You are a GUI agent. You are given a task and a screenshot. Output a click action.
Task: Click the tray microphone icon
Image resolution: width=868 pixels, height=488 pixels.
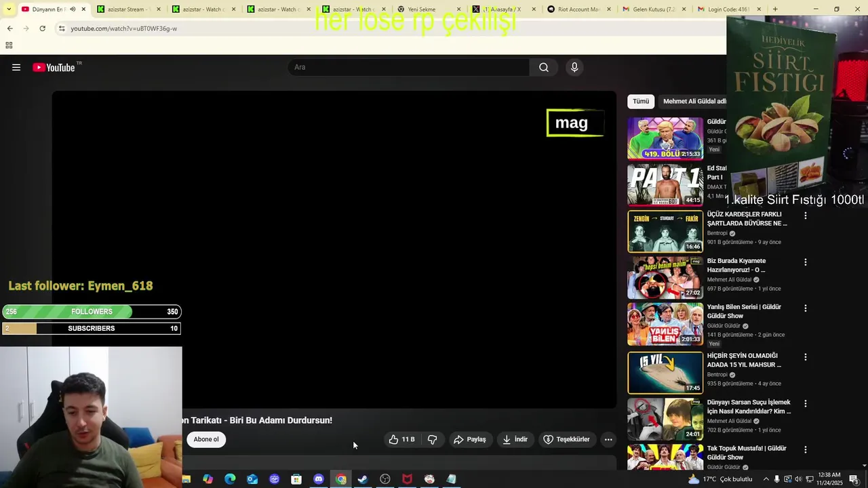pyautogui.click(x=777, y=479)
